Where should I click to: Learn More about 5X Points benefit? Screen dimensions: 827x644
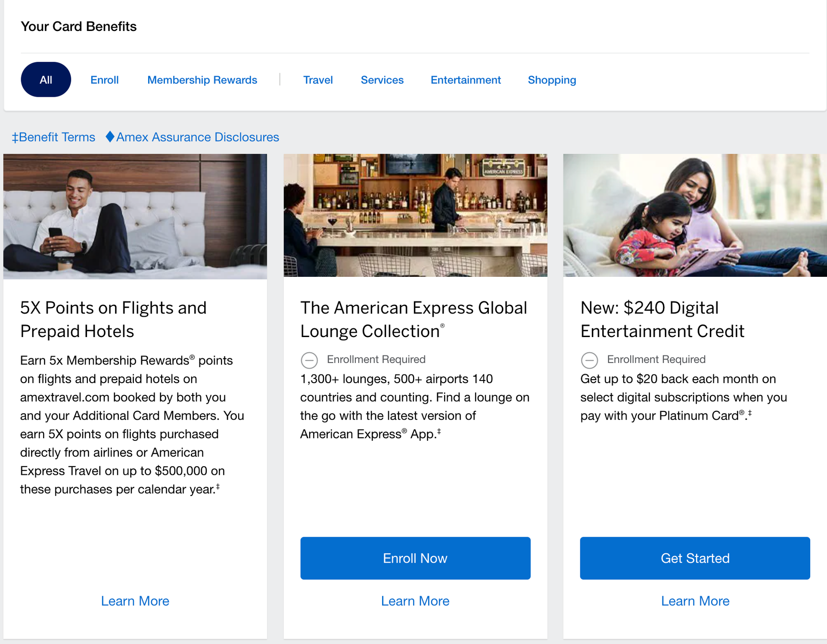[x=135, y=601]
